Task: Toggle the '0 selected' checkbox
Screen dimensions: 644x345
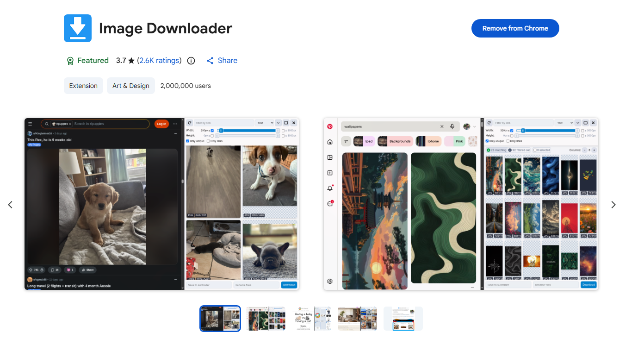Action: 535,150
